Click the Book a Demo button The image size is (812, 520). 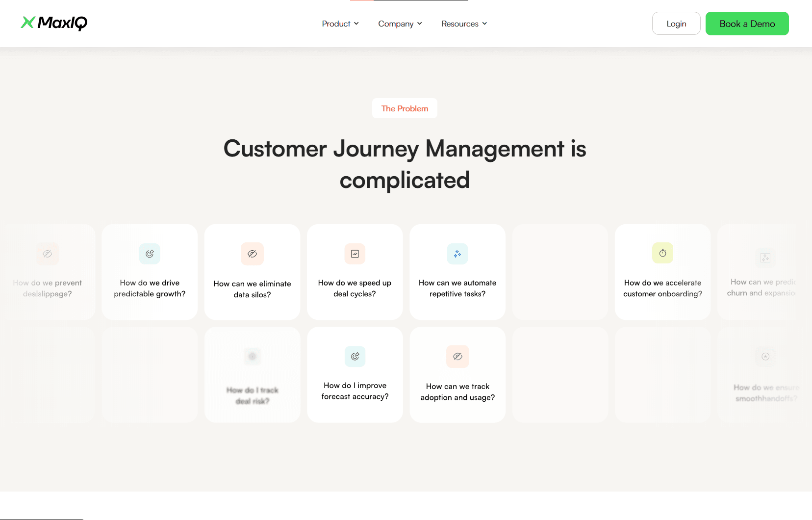pos(747,24)
